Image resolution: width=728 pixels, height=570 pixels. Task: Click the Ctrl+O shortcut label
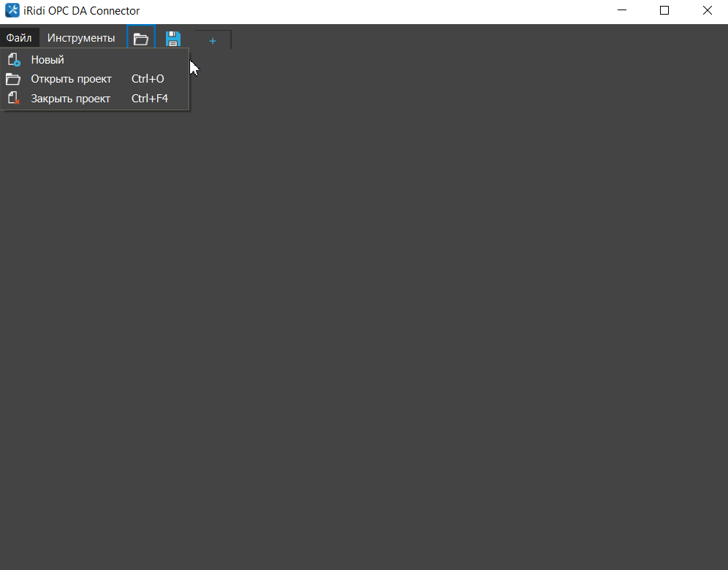[148, 79]
